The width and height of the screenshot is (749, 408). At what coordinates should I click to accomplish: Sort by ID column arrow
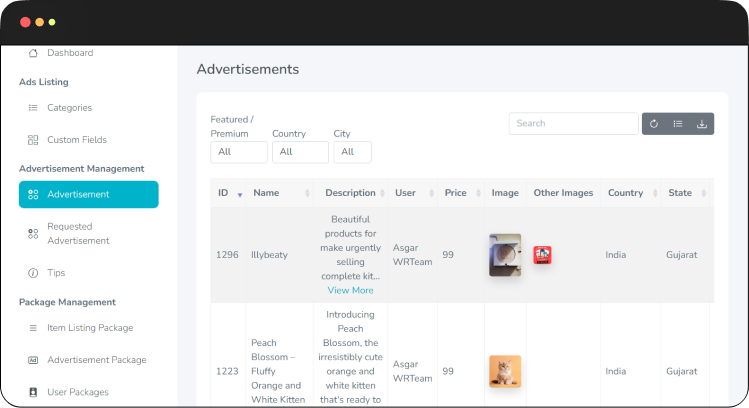click(240, 194)
